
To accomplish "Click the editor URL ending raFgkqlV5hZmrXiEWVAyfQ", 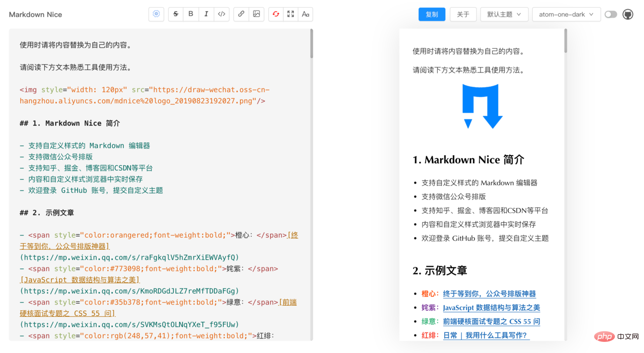I will 129,257.
